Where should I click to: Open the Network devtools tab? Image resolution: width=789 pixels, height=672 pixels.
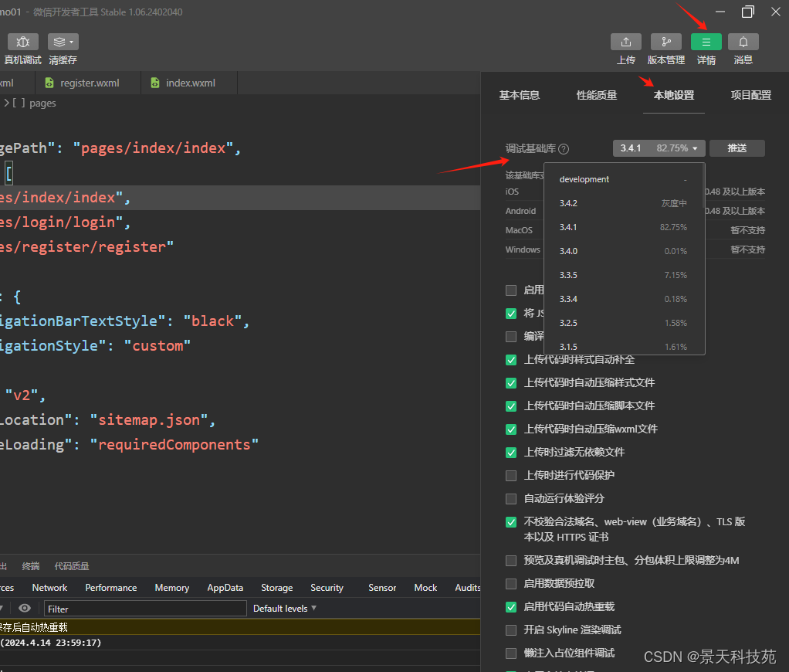[49, 588]
